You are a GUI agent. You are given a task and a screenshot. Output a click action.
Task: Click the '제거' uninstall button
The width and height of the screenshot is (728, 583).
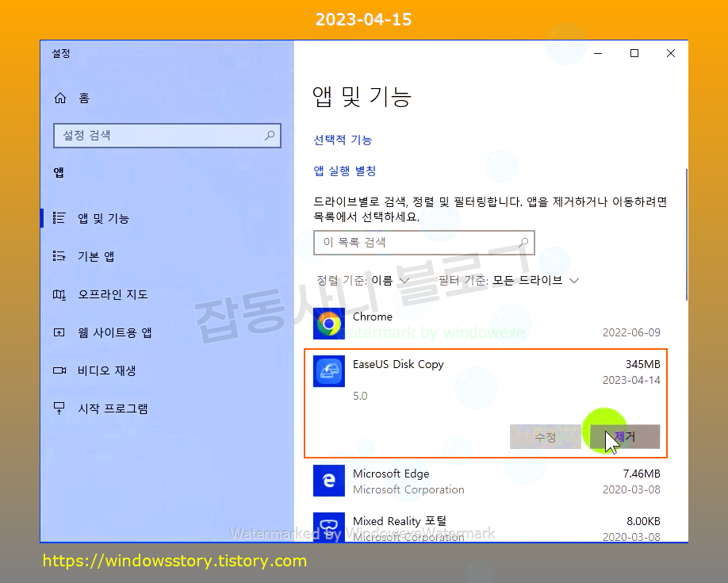point(624,437)
